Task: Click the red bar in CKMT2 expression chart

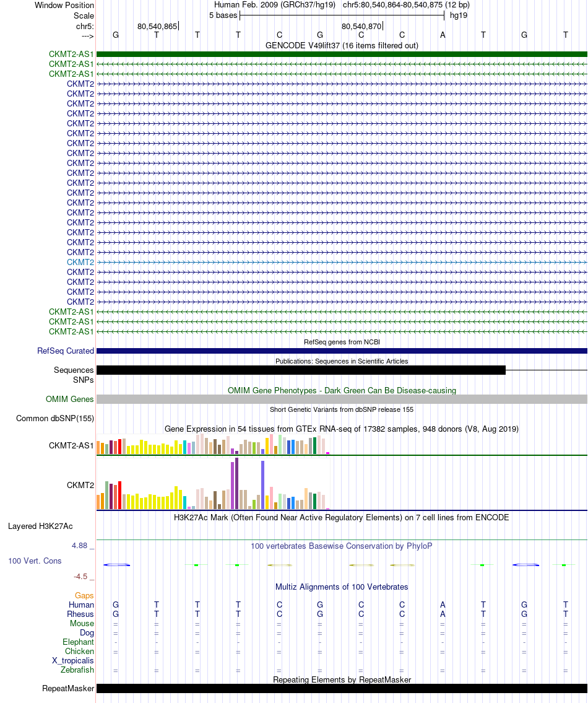Action: pyautogui.click(x=119, y=496)
